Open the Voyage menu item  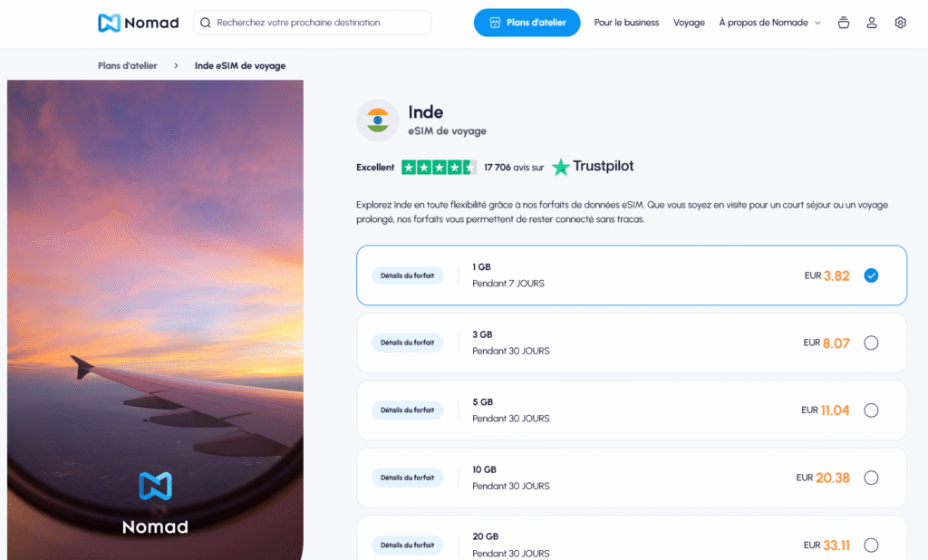689,22
